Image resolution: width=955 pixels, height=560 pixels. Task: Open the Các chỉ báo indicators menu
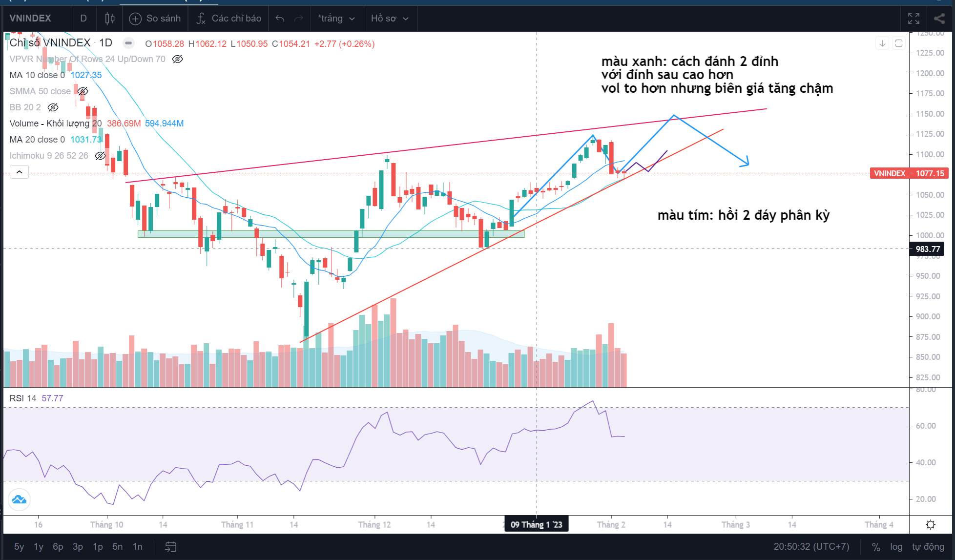[228, 19]
